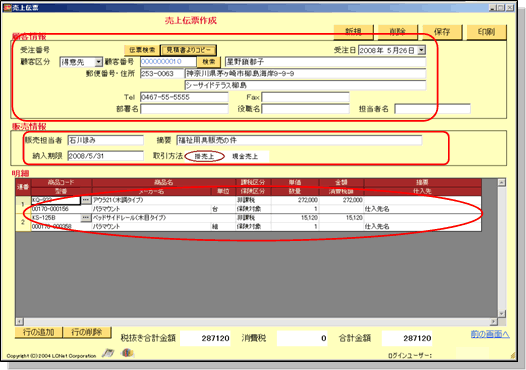Click the unit price cell 15,120

point(295,218)
